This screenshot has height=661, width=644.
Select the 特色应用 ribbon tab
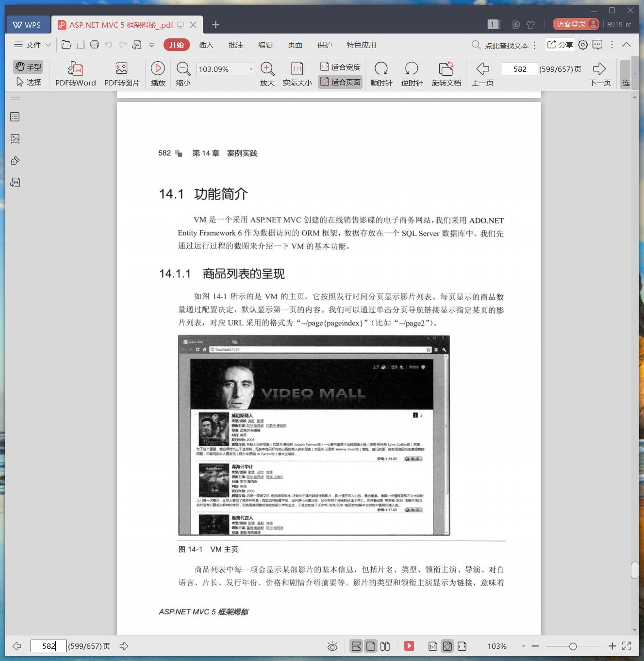coord(361,45)
